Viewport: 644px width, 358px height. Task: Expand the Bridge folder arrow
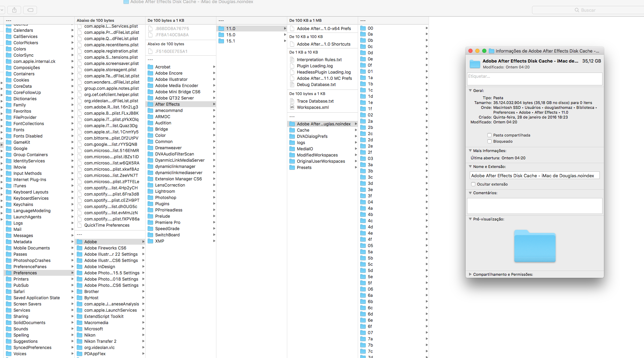214,129
